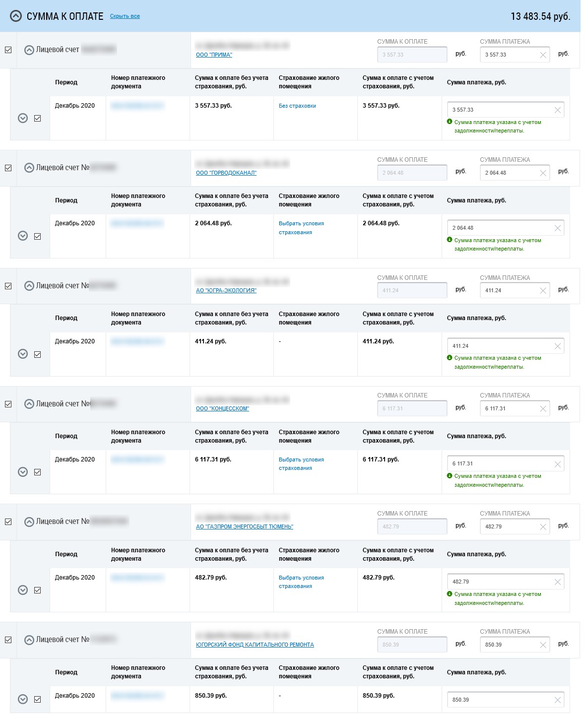Viewport: 588px width, 719px height.
Task: Click the green info icon under the 482.79 field
Action: (x=450, y=593)
